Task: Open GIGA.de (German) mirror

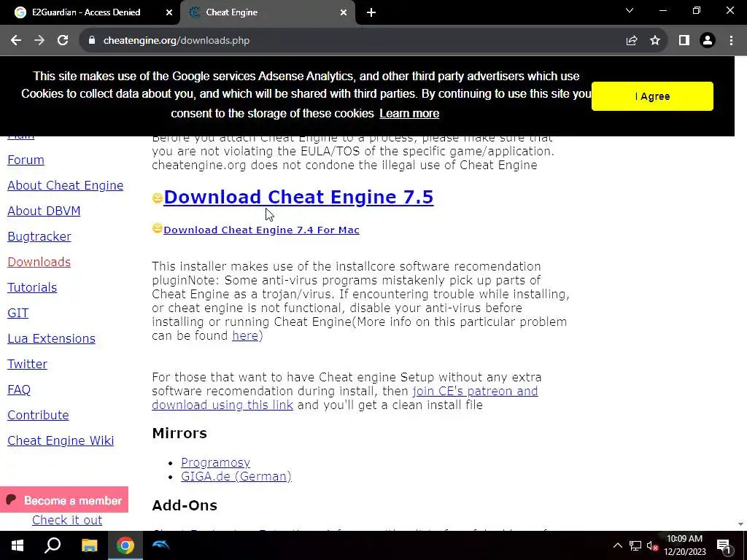Action: [236, 477]
